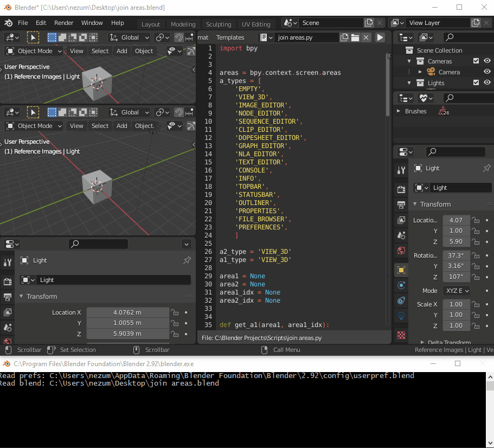Click Location X value 4.0762 m
The height and width of the screenshot is (448, 494).
coord(127,312)
